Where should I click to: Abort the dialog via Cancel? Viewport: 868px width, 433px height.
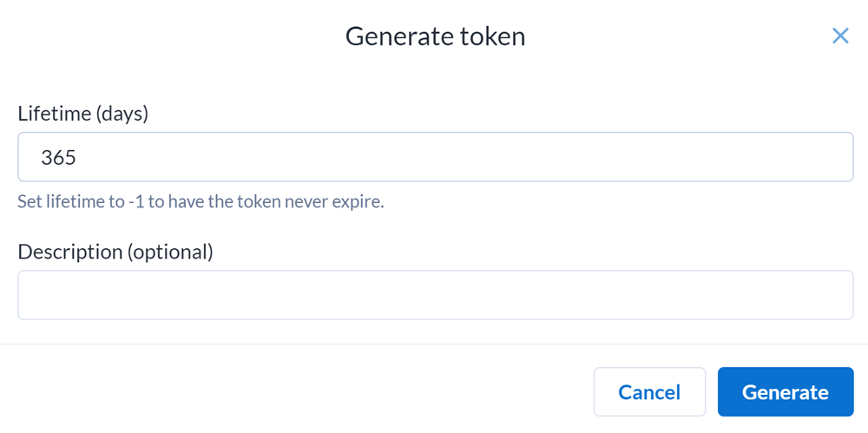coord(649,392)
